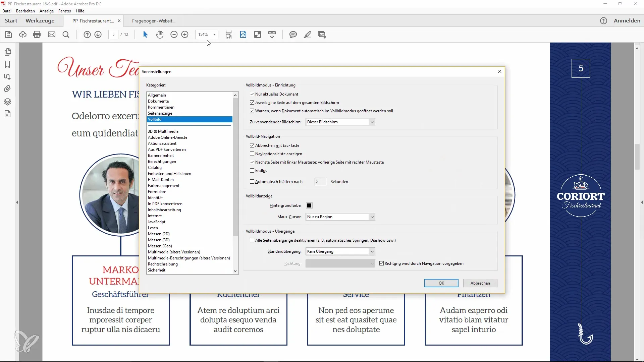Confirm the dialog with OK
The image size is (644, 362).
coord(441,283)
